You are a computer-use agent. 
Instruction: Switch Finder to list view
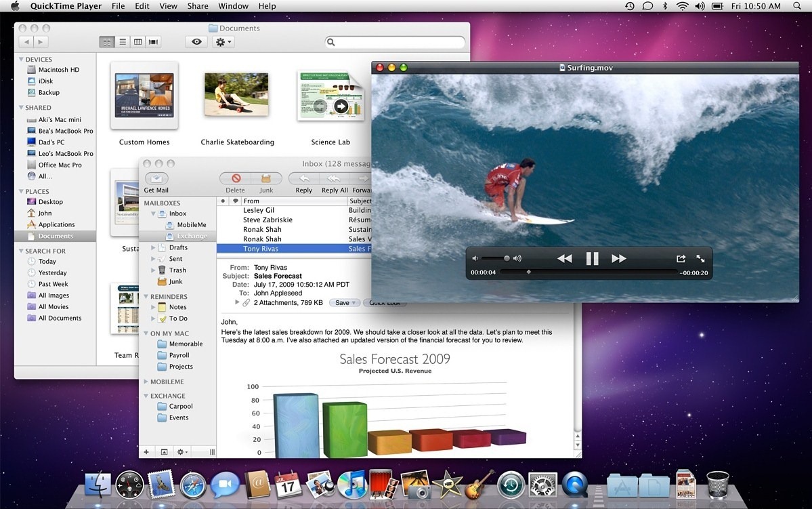pyautogui.click(x=122, y=41)
